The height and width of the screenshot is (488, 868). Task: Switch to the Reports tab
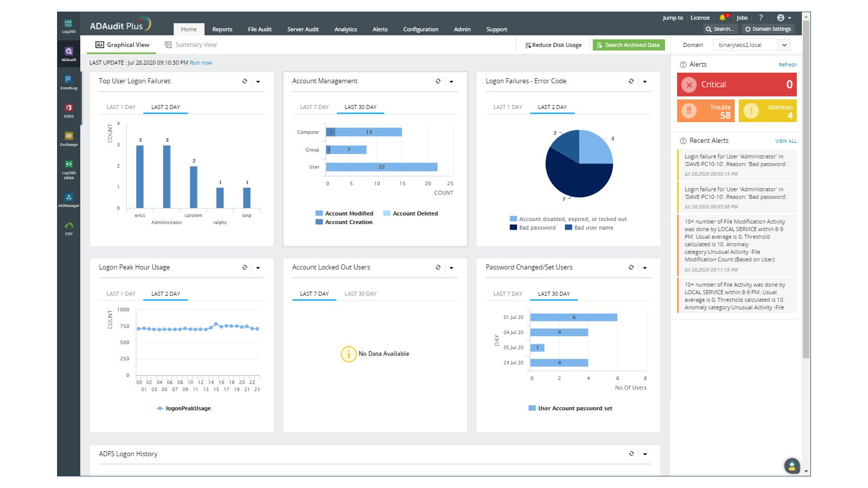point(222,29)
